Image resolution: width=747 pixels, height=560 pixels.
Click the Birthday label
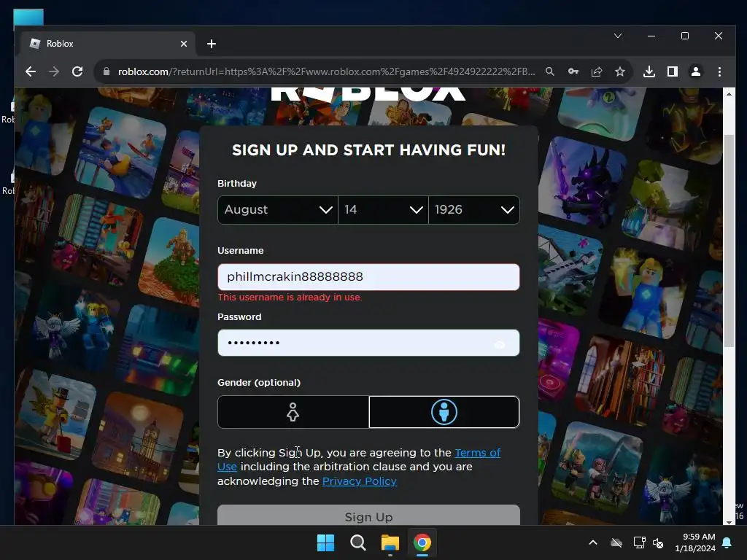237,183
